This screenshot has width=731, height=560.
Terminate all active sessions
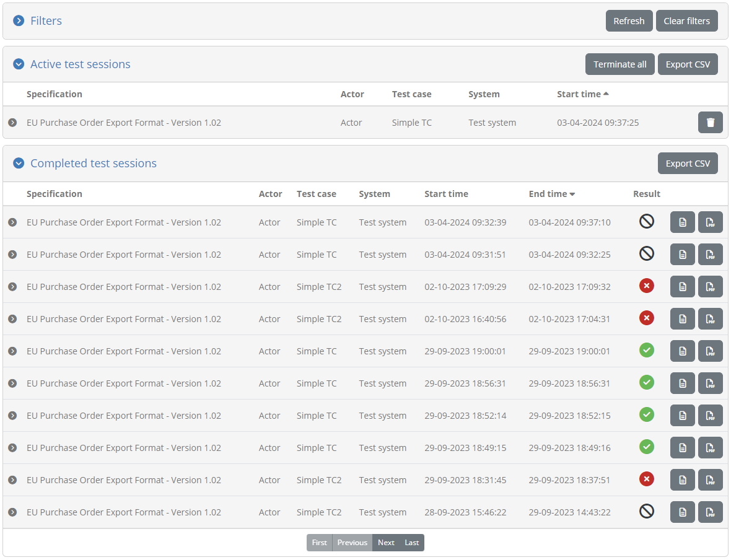tap(619, 64)
